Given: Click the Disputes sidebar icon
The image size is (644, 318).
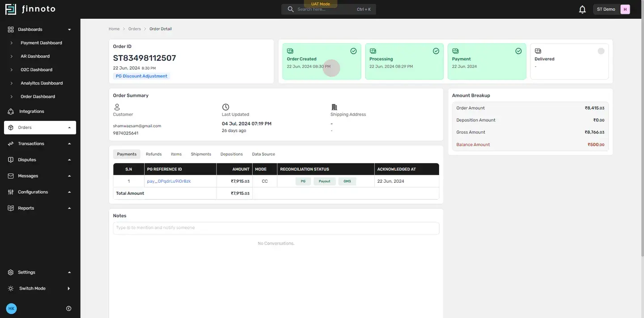Looking at the screenshot, I should click(11, 160).
